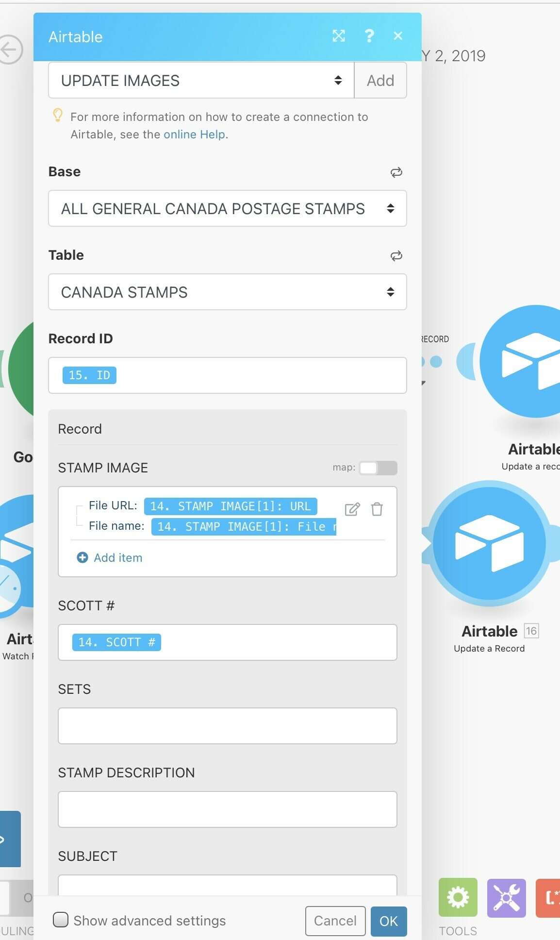560x940 pixels.
Task: Click the blue arrow panel on left edge
Action: (x=10, y=839)
